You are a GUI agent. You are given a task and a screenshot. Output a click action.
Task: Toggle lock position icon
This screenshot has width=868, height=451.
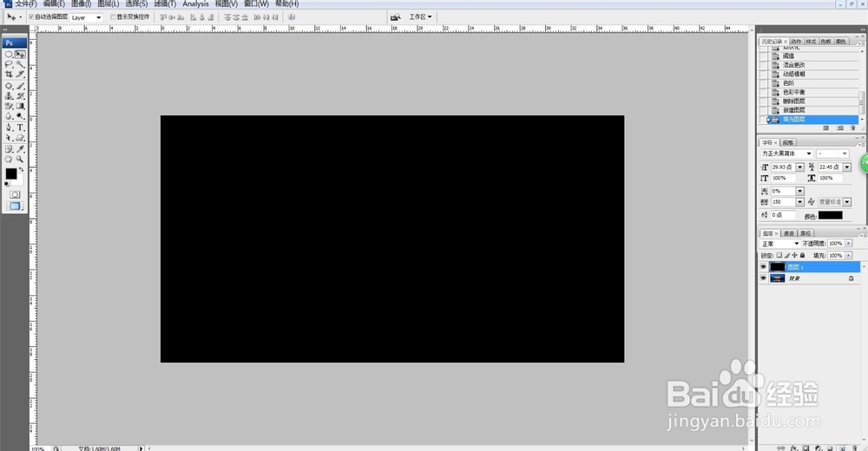point(794,255)
